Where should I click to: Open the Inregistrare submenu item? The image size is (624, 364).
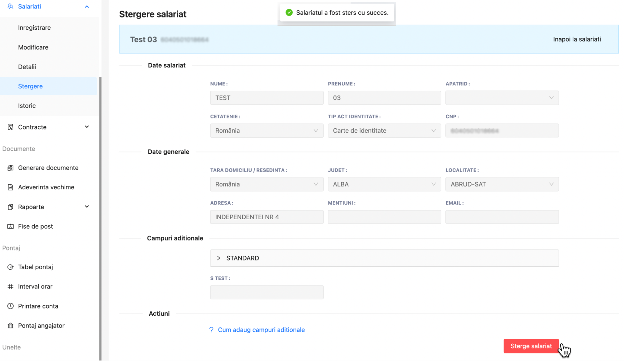(34, 28)
